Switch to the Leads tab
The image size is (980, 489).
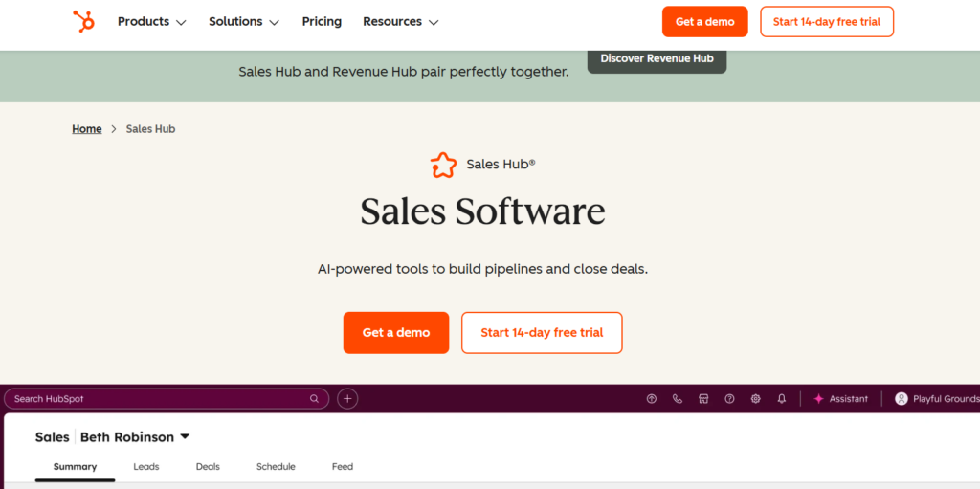click(146, 466)
